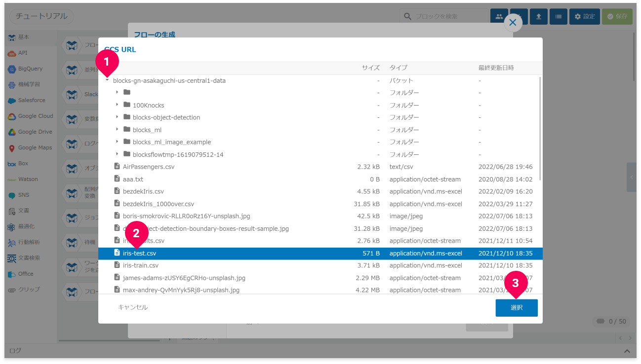Expand the blocks_ml folder arrow
The height and width of the screenshot is (364, 641).
pos(117,130)
